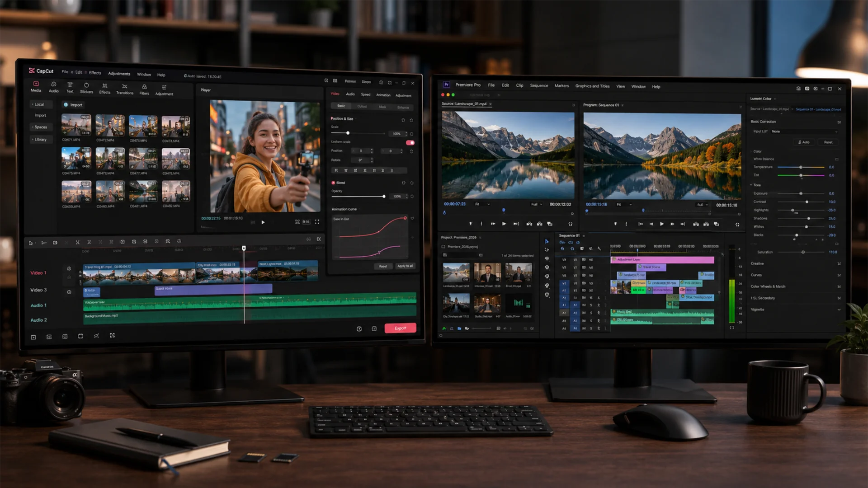Switch to the Animation tab in CapCut inspector
This screenshot has height=488, width=868.
pyautogui.click(x=383, y=95)
